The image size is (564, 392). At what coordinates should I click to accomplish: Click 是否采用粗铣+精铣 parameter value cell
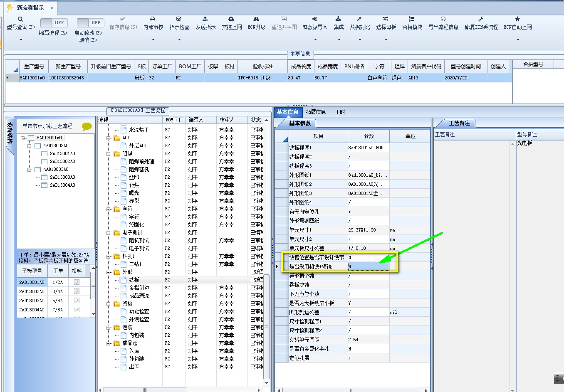[369, 266]
